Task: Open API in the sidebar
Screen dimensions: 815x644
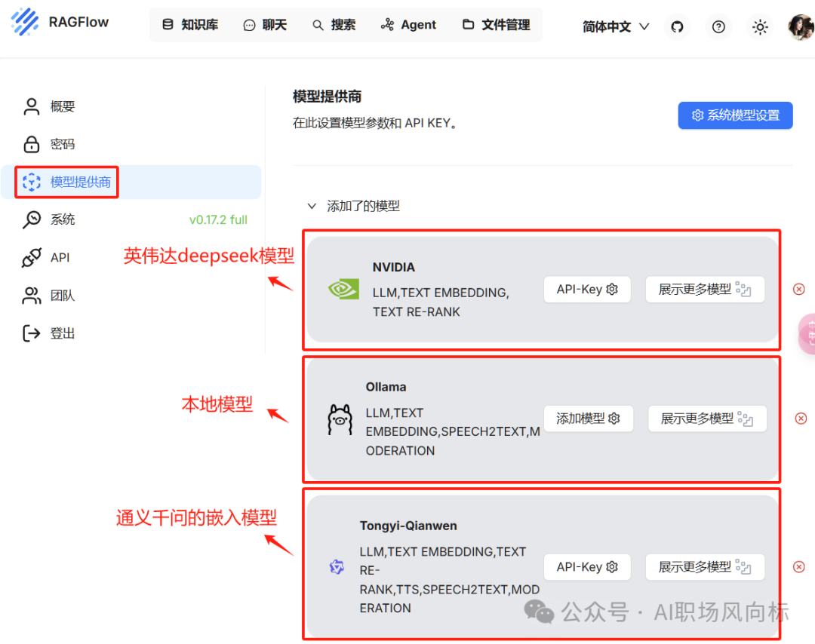Action: (x=131, y=257)
